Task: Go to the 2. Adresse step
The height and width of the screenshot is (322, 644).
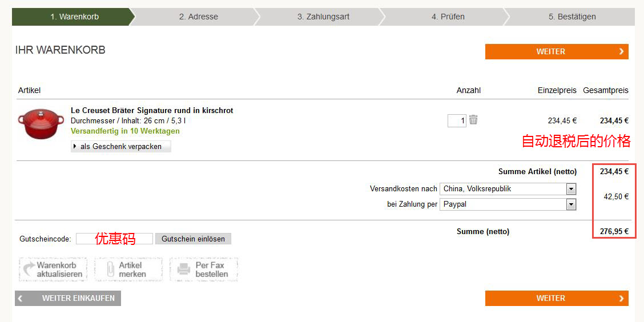Action: click(198, 17)
